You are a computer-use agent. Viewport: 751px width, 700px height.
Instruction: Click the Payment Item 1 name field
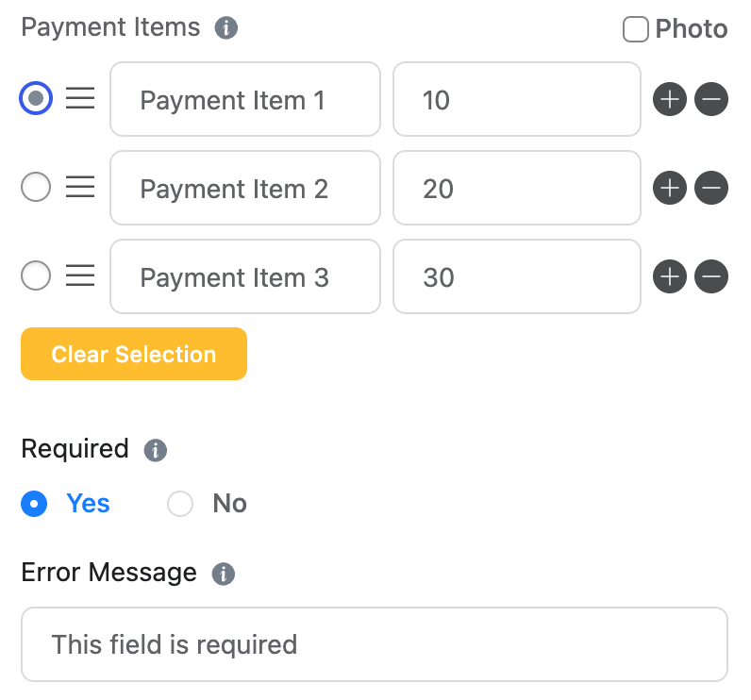coord(245,99)
